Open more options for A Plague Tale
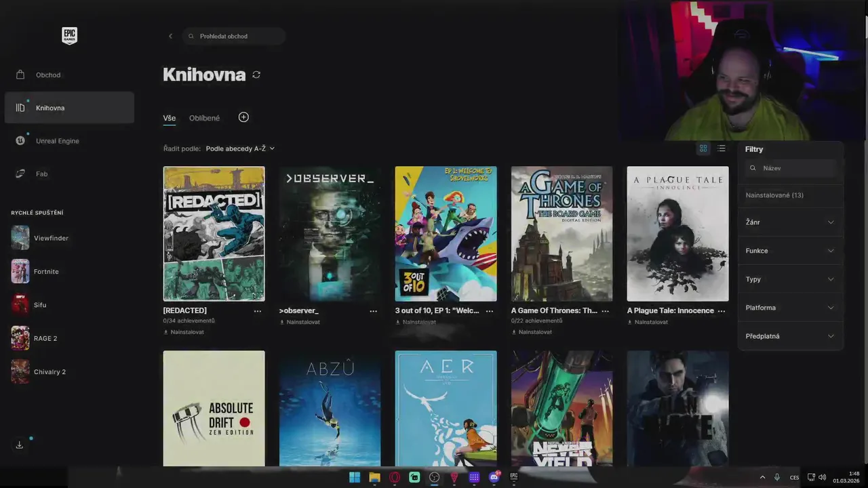868x488 pixels. coord(722,311)
